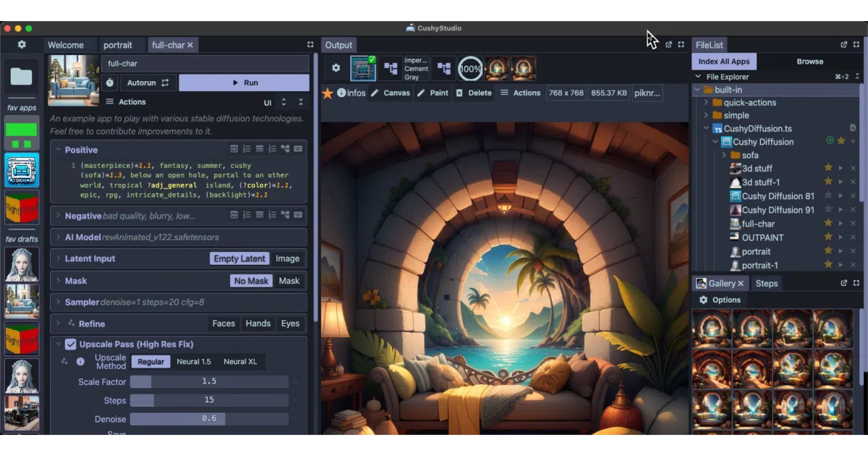Select Image latent input

pyautogui.click(x=287, y=258)
